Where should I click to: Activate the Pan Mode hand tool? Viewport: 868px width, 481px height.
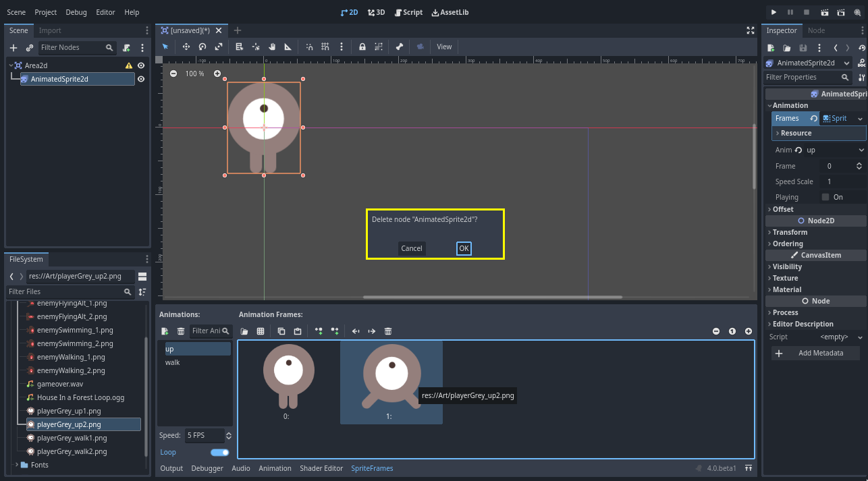pyautogui.click(x=272, y=47)
